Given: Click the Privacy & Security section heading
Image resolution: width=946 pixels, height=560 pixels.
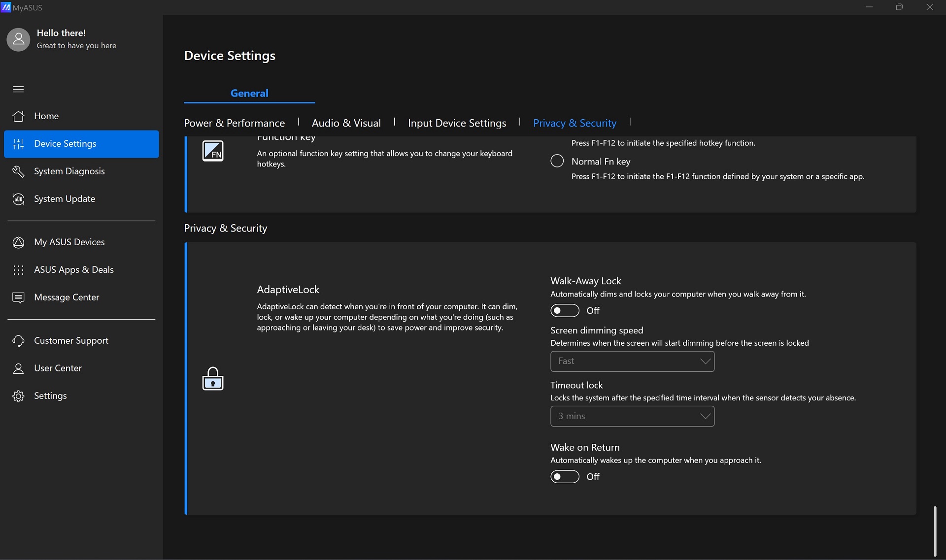Looking at the screenshot, I should point(226,229).
